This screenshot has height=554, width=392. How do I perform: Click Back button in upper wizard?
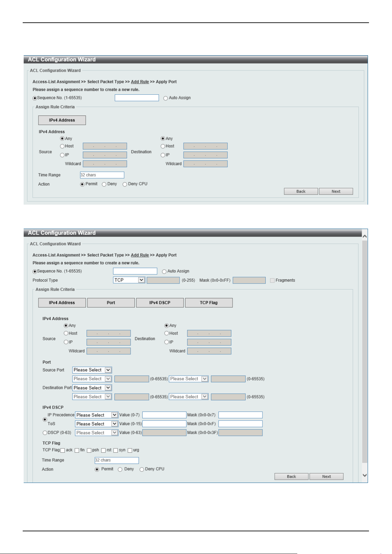(x=301, y=191)
